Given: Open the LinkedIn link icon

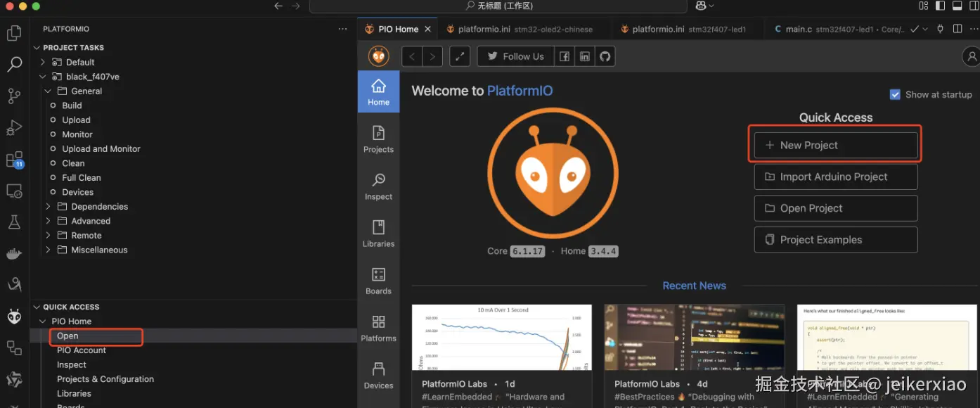Looking at the screenshot, I should pos(585,56).
